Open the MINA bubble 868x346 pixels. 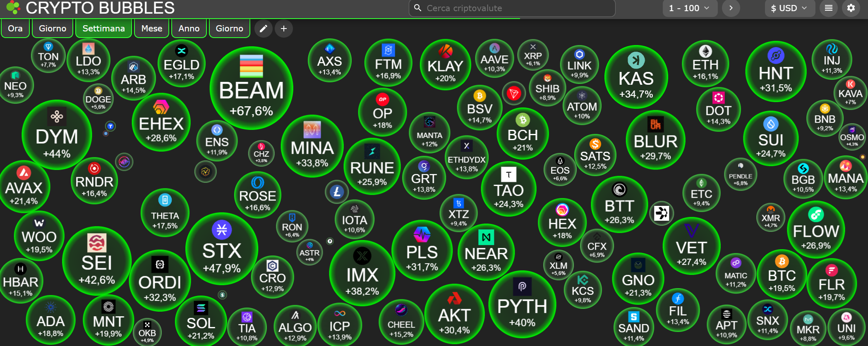[x=312, y=146]
